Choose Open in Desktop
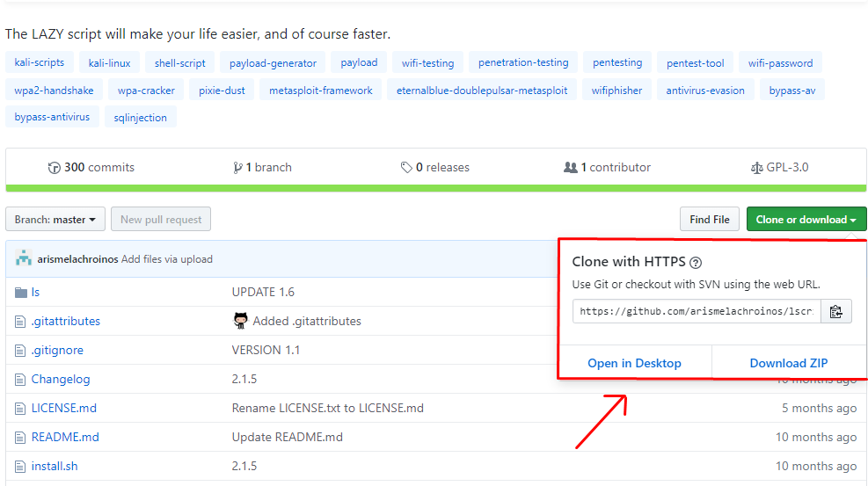 click(634, 363)
